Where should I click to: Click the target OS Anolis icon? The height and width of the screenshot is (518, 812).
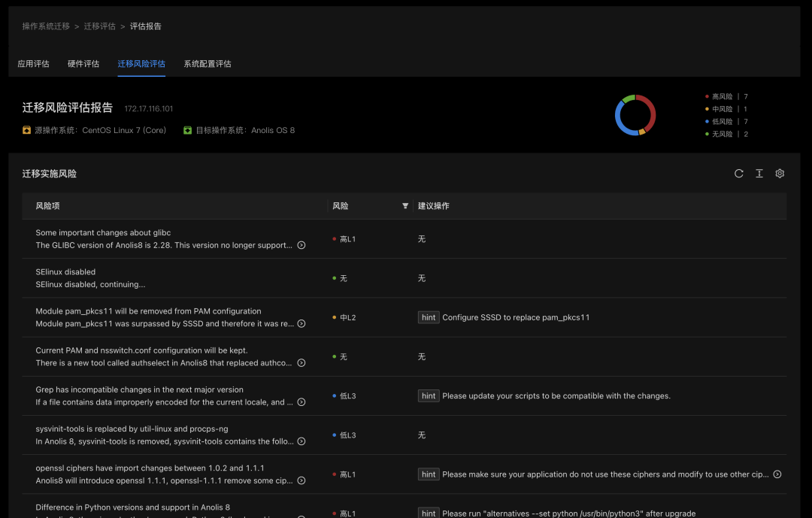(187, 130)
